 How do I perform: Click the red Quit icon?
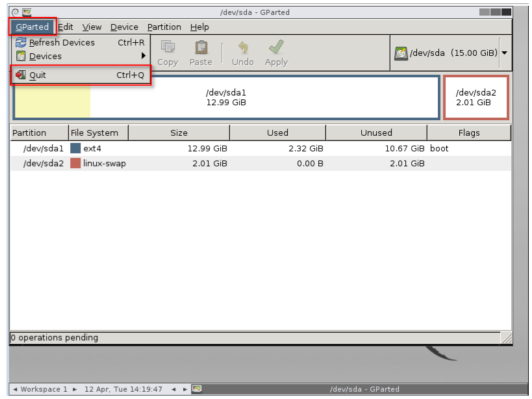pos(21,75)
